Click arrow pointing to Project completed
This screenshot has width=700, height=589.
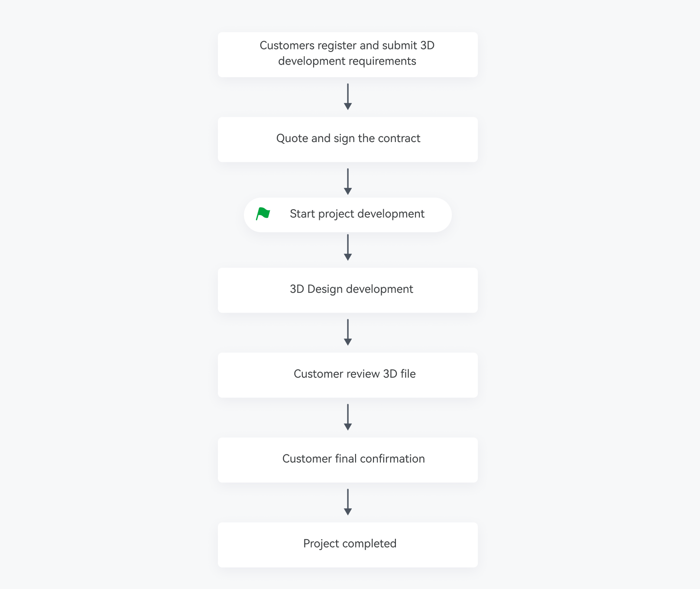click(x=347, y=502)
